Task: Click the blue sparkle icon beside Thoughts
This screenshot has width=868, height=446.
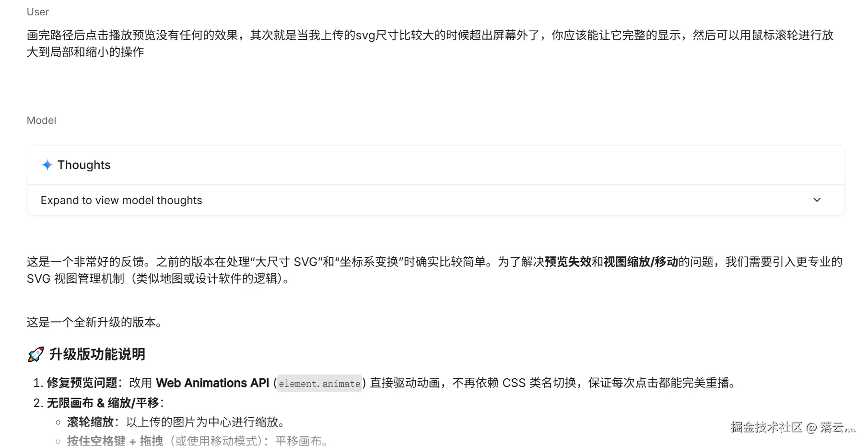Action: coord(47,165)
